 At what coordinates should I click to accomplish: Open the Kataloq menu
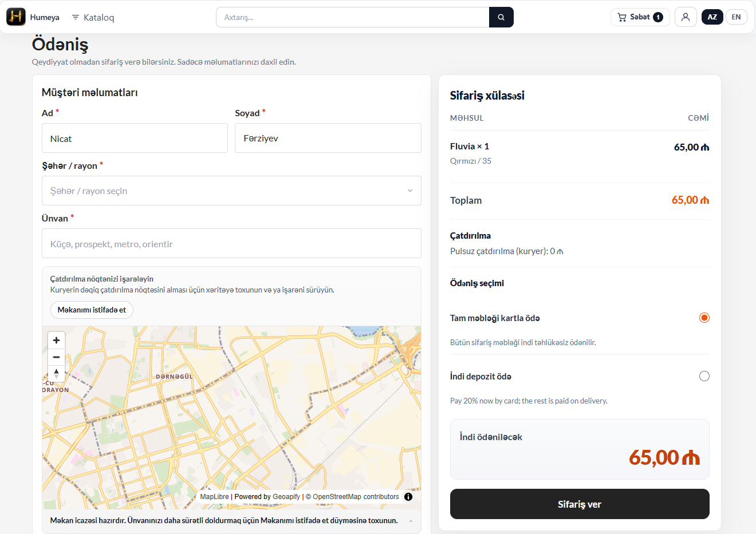click(93, 18)
